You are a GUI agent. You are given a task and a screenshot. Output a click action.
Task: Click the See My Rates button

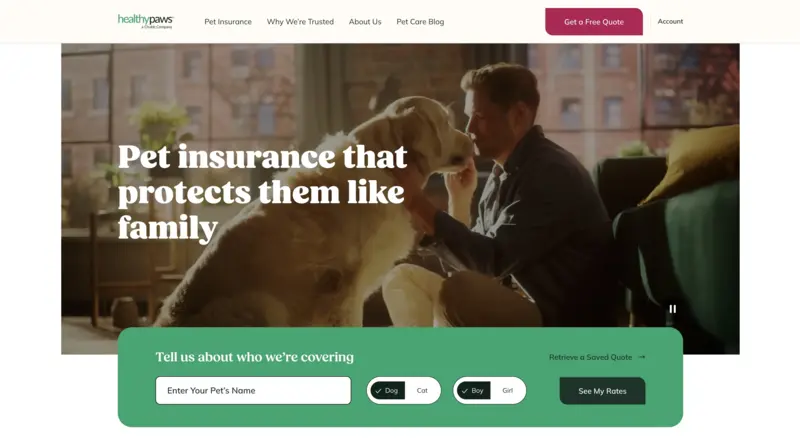(x=602, y=391)
